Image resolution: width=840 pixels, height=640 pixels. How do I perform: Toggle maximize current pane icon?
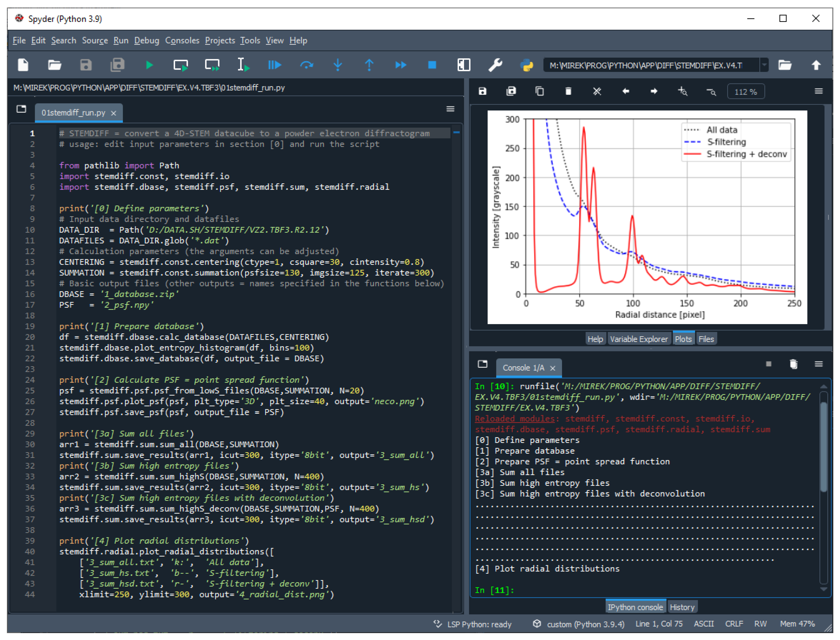463,65
